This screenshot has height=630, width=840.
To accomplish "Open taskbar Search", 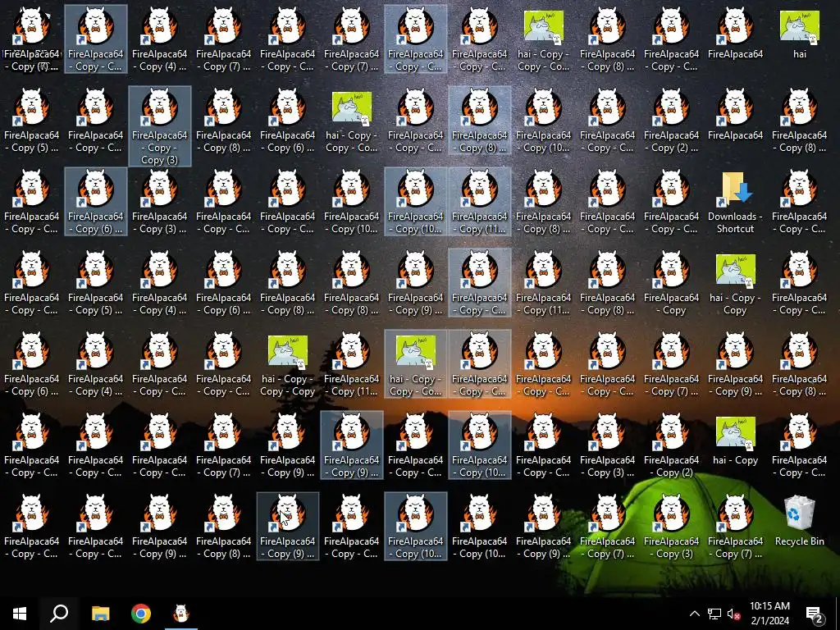I will click(x=59, y=614).
